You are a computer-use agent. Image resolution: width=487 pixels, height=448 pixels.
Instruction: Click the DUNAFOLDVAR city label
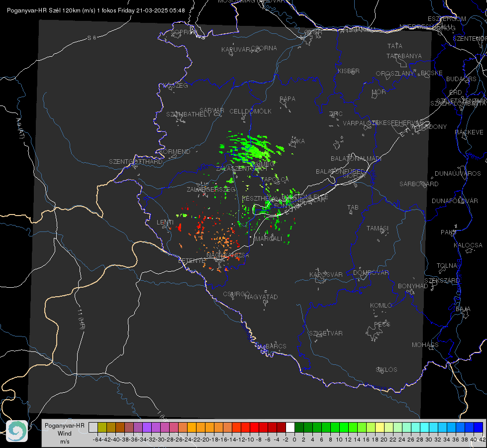tap(455, 201)
